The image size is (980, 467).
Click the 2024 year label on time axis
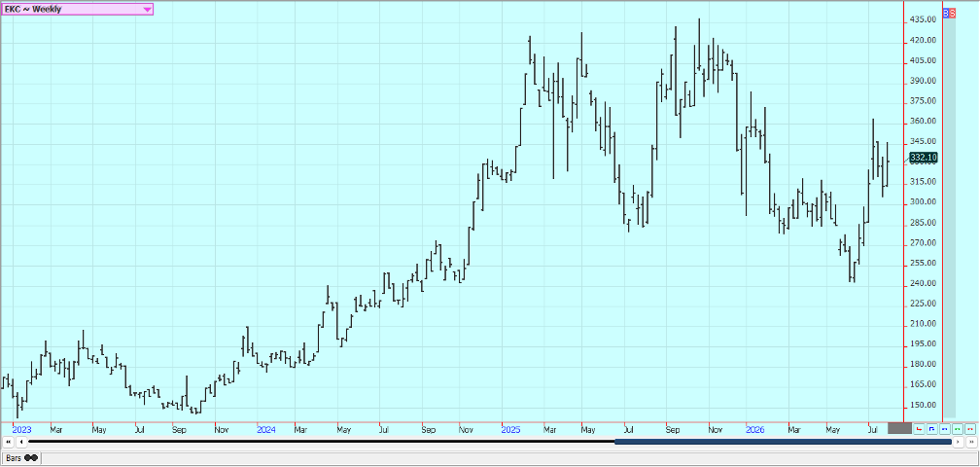click(x=266, y=430)
